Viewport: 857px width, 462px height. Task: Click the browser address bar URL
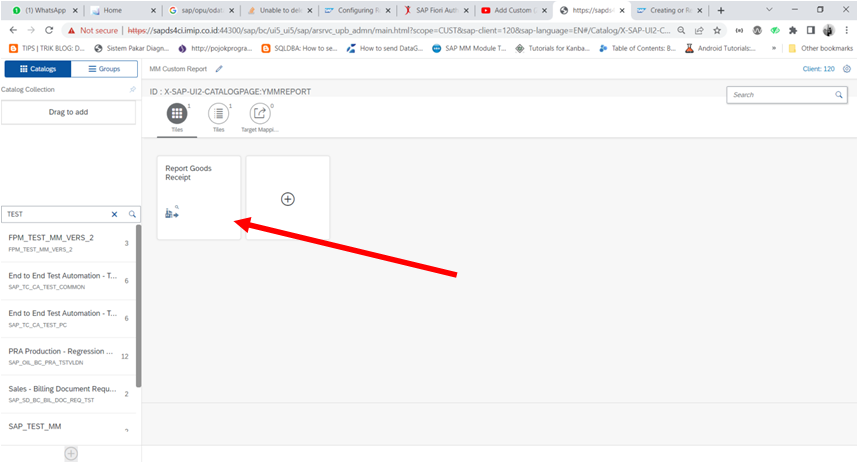pyautogui.click(x=399, y=31)
